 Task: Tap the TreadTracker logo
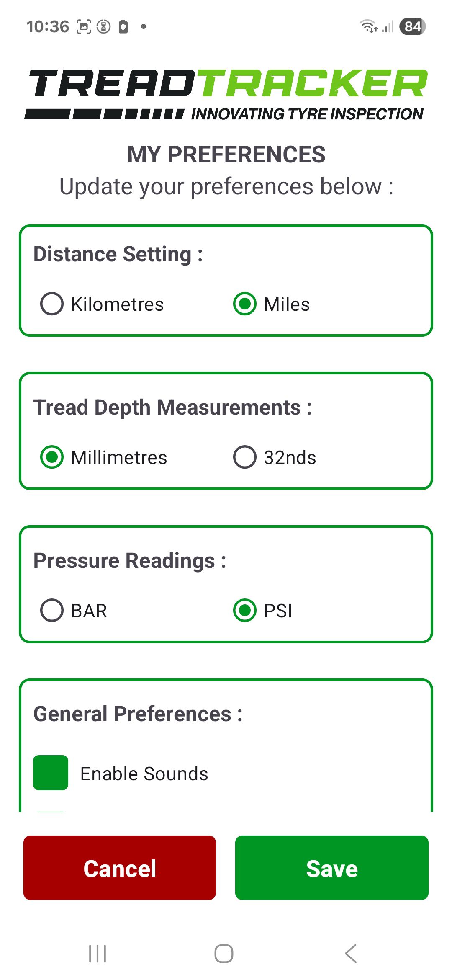click(x=226, y=95)
